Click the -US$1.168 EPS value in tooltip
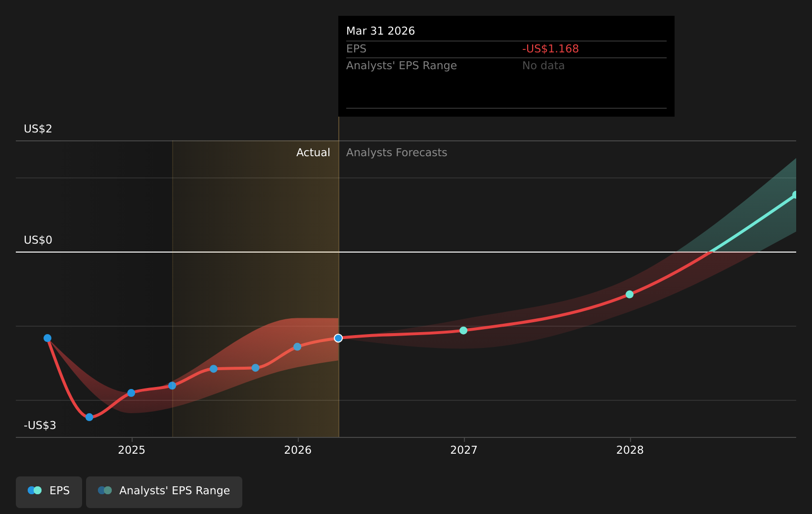This screenshot has width=812, height=514. click(550, 49)
